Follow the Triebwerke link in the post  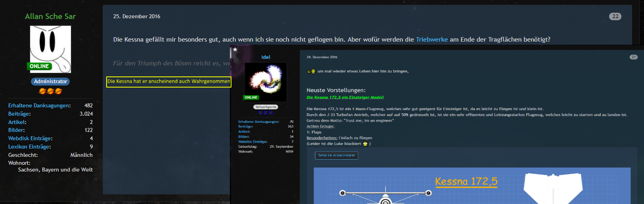coord(432,40)
